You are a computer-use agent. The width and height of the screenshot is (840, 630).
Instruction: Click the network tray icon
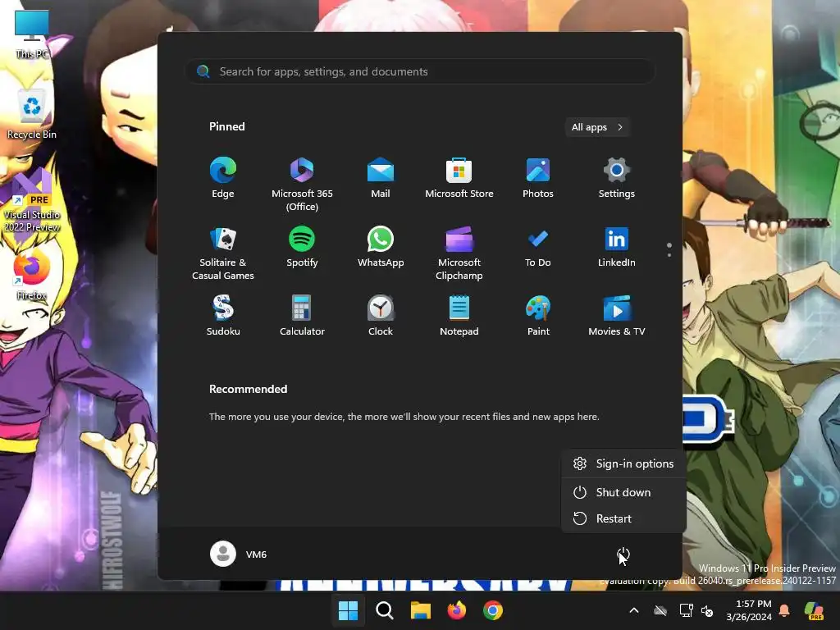pos(687,610)
